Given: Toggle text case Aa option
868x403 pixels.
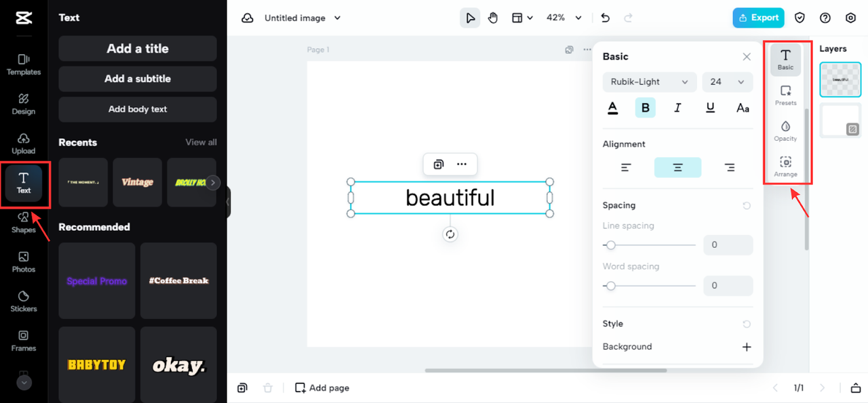Looking at the screenshot, I should click(x=743, y=108).
